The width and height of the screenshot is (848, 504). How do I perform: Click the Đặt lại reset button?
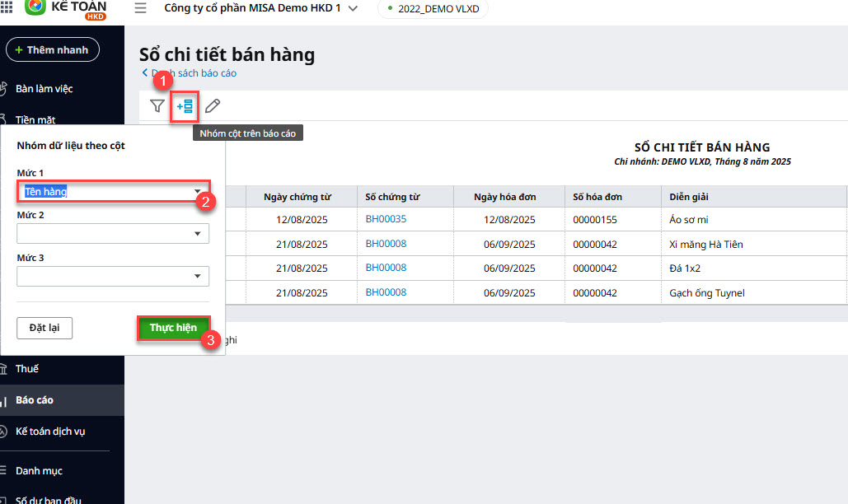click(x=45, y=328)
